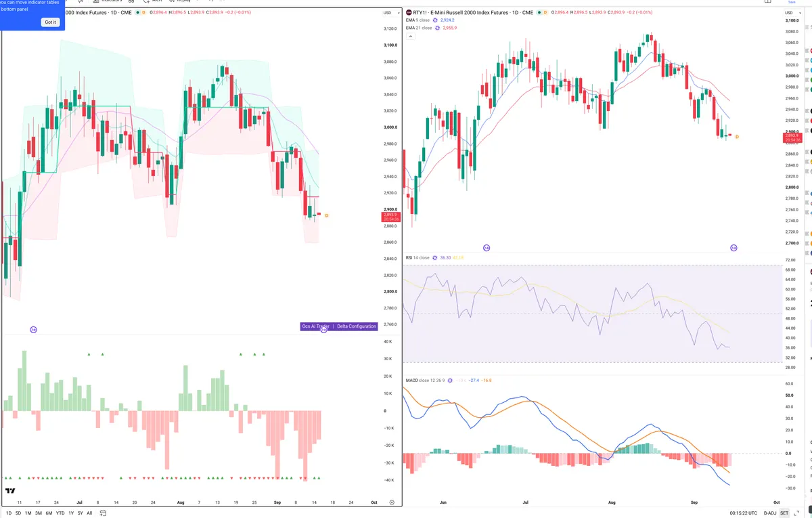
Task: Dismiss the tooltip with Got it
Action: point(51,22)
